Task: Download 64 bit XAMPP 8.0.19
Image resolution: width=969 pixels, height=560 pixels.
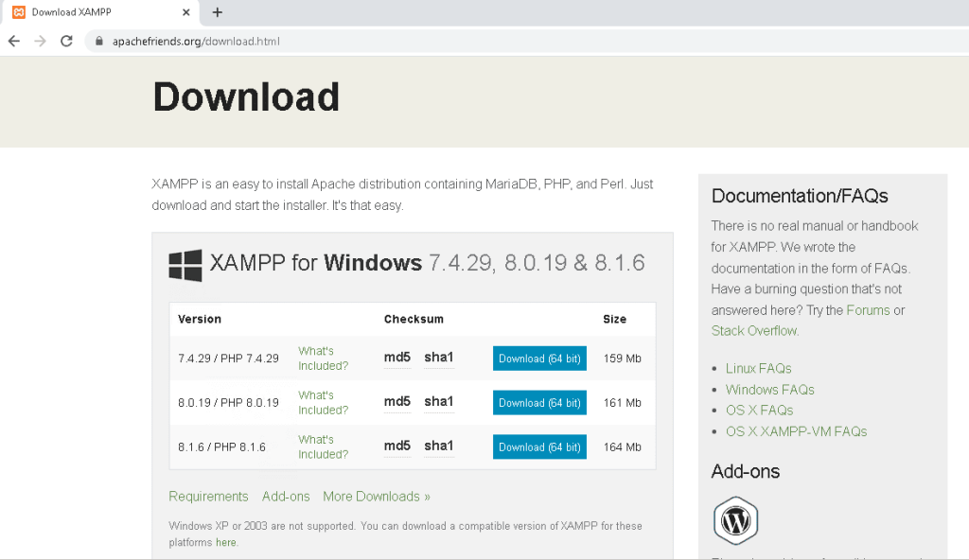Action: [x=539, y=403]
